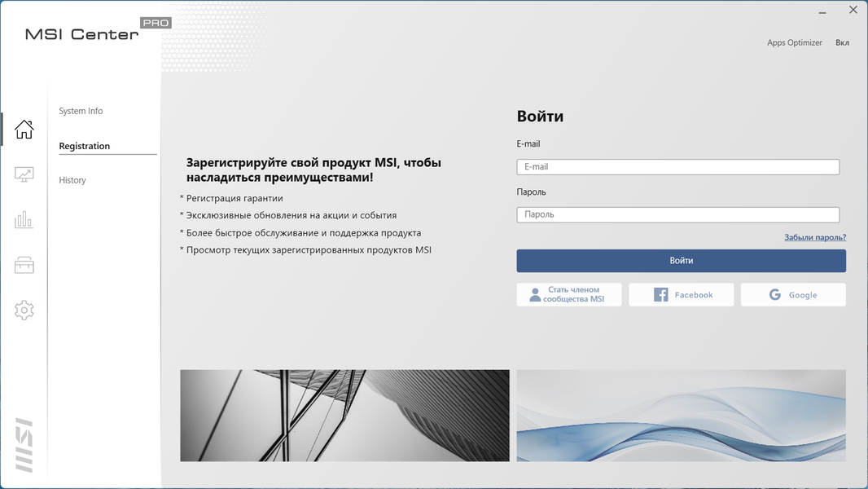Viewport: 868px width, 489px height.
Task: Sign in with the Google button
Action: pos(793,294)
